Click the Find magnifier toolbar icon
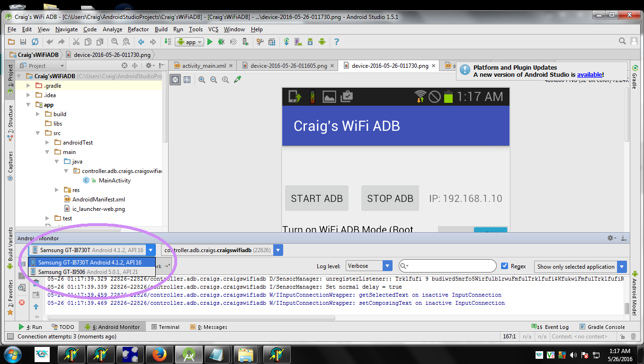This screenshot has height=364, width=644. pyautogui.click(x=116, y=42)
